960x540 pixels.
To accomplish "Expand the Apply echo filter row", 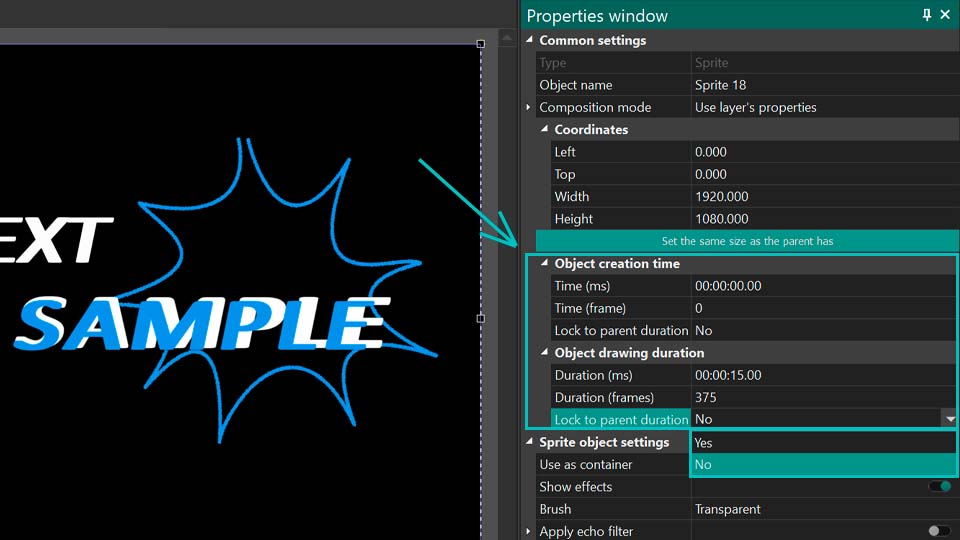I will coord(528,531).
